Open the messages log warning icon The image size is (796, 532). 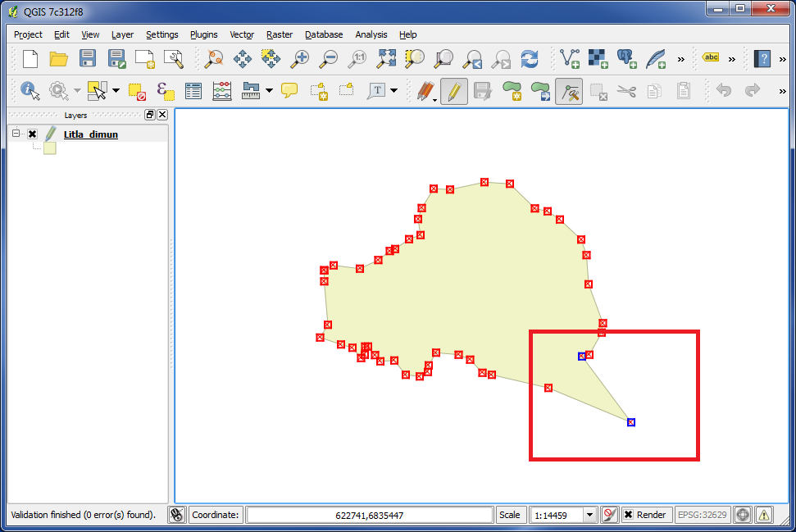pyautogui.click(x=764, y=515)
